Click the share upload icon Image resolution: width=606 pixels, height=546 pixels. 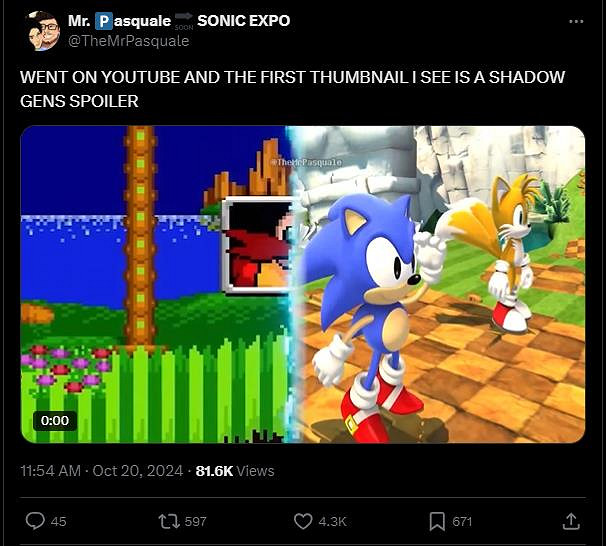(571, 520)
